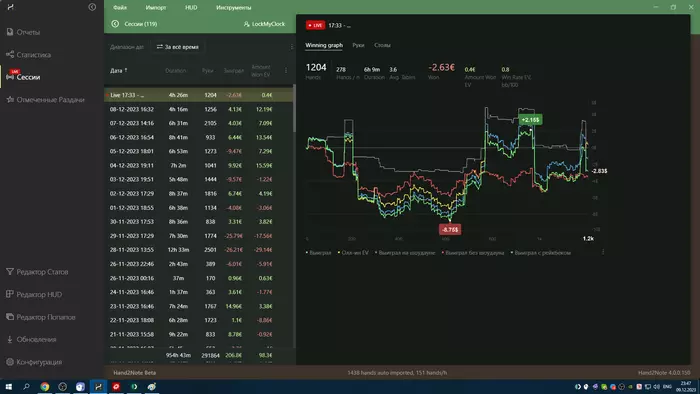Screen dimensions: 700x394
Task: Open the Импорт menu
Action: [156, 7]
